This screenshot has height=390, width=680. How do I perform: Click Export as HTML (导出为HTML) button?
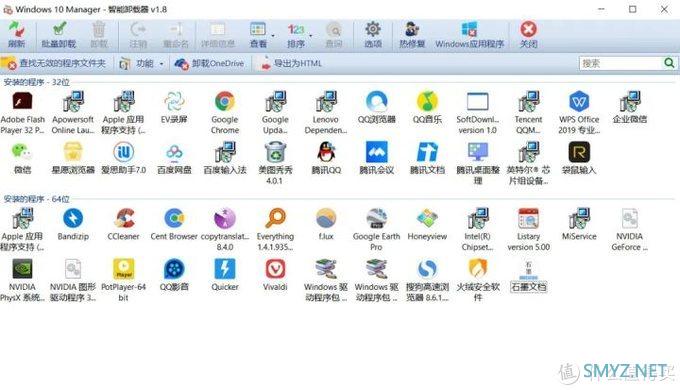click(291, 63)
